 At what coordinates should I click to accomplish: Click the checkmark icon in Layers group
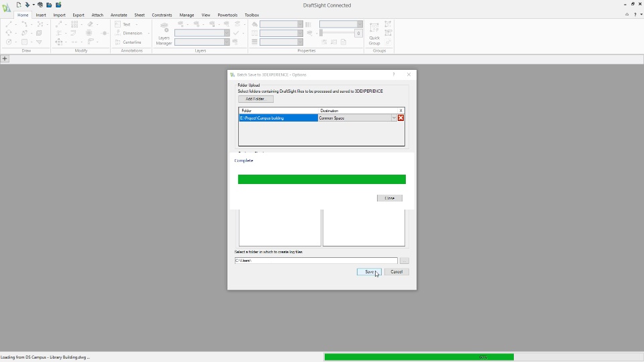(x=236, y=34)
